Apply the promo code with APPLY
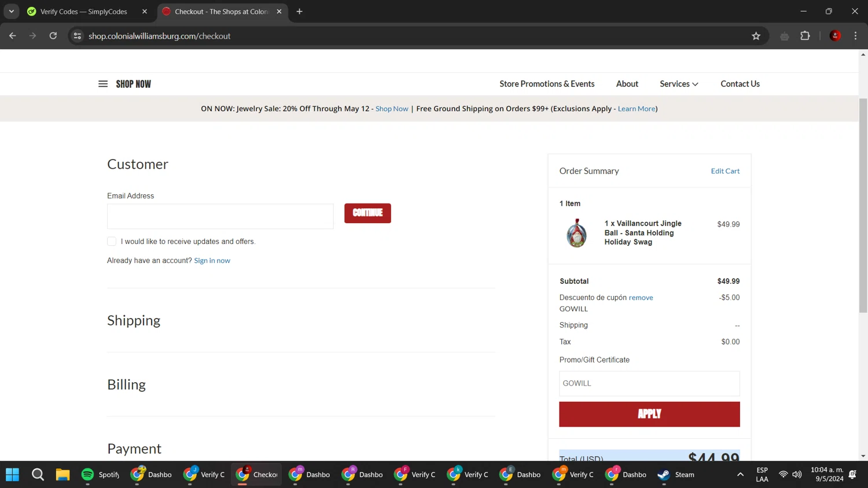Image resolution: width=868 pixels, height=488 pixels. click(649, 414)
